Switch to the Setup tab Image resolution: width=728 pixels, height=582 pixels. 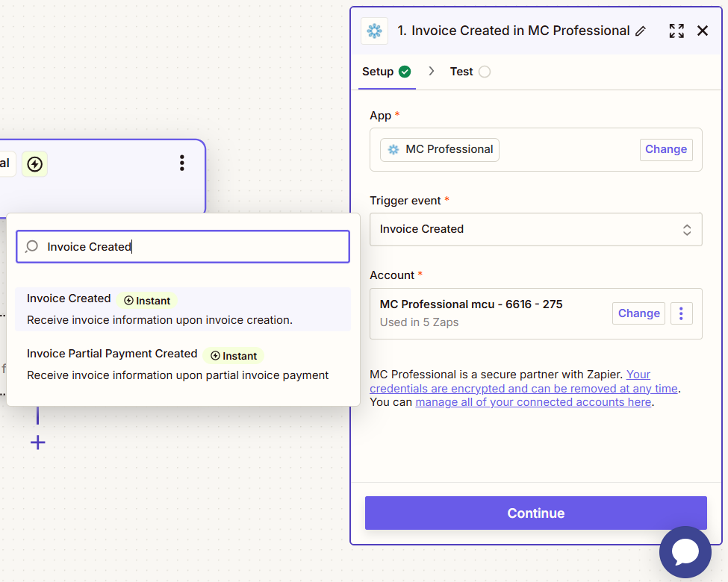pyautogui.click(x=386, y=72)
